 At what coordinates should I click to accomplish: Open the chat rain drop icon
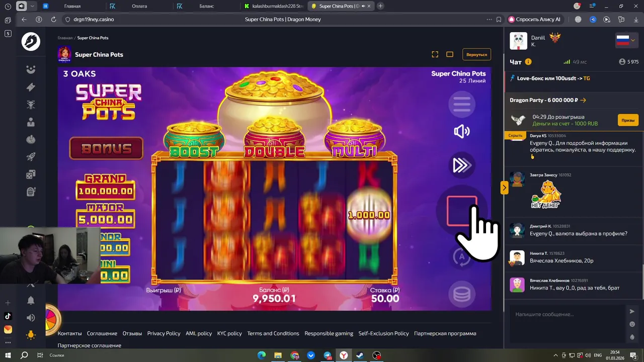click(x=632, y=337)
